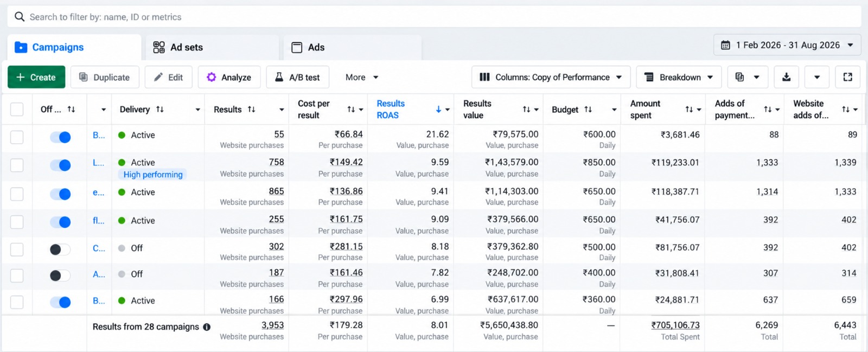Click the Ad sets grid icon
The image size is (868, 352).
[159, 47]
